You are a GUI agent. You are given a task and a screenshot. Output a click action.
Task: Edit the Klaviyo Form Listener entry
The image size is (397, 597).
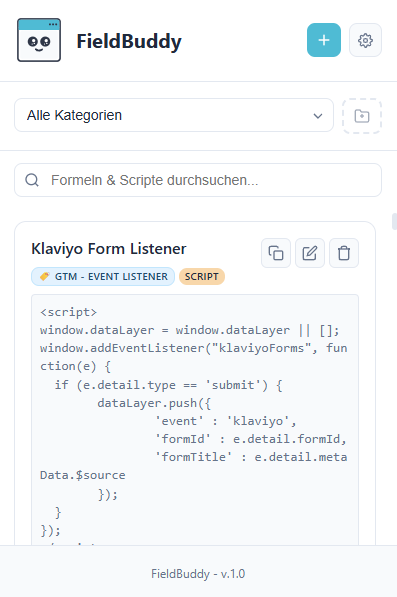[310, 253]
